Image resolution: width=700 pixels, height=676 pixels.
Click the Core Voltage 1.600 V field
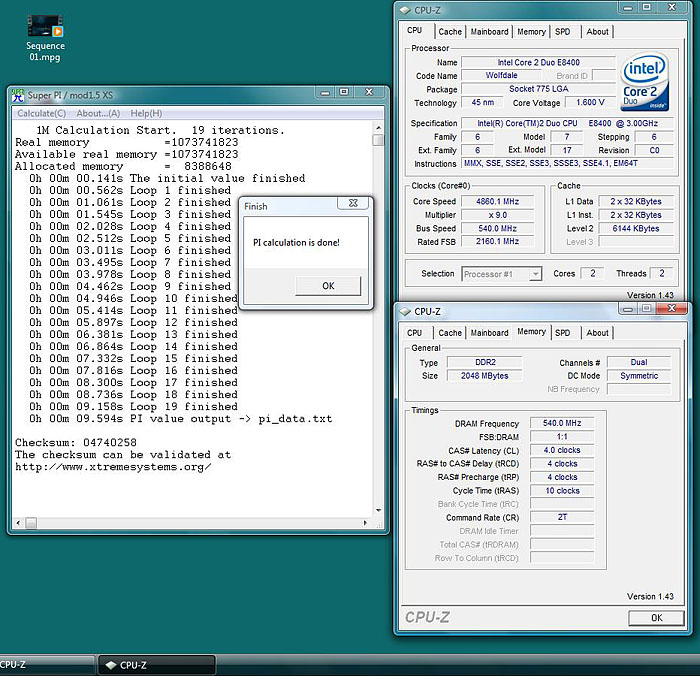(x=590, y=102)
